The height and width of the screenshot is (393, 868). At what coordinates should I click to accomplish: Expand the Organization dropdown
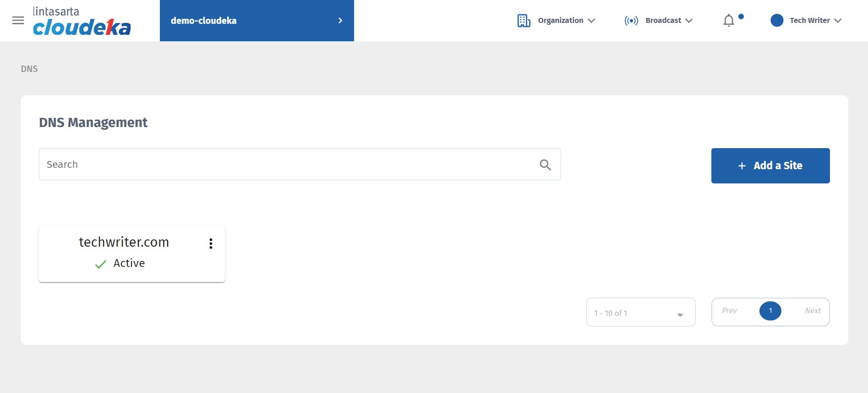[566, 21]
